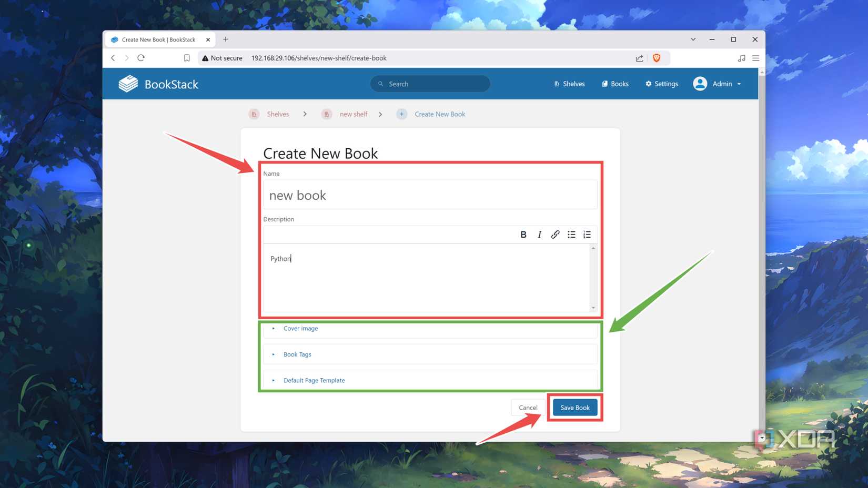The width and height of the screenshot is (868, 488).
Task: Click the BookStack logo to go home
Action: [158, 84]
